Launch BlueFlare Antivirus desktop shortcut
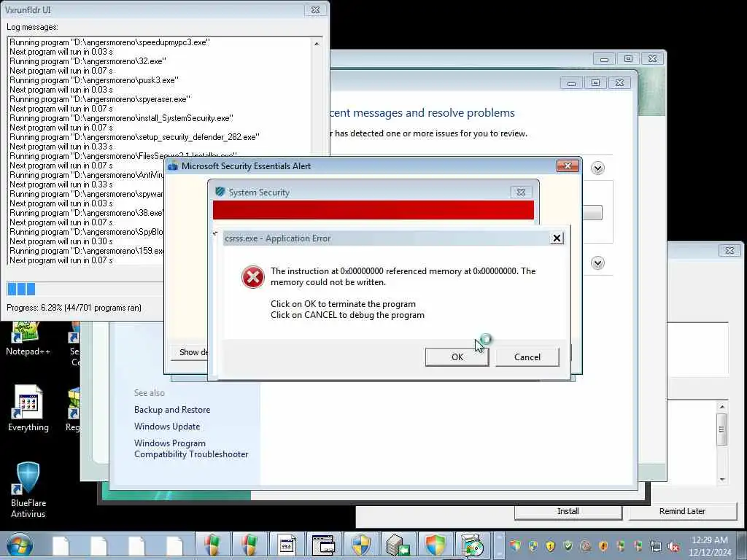 tap(28, 491)
